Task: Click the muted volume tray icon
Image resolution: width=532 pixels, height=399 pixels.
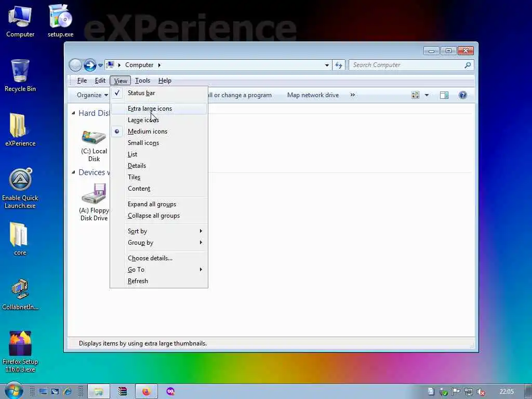Action: click(481, 392)
